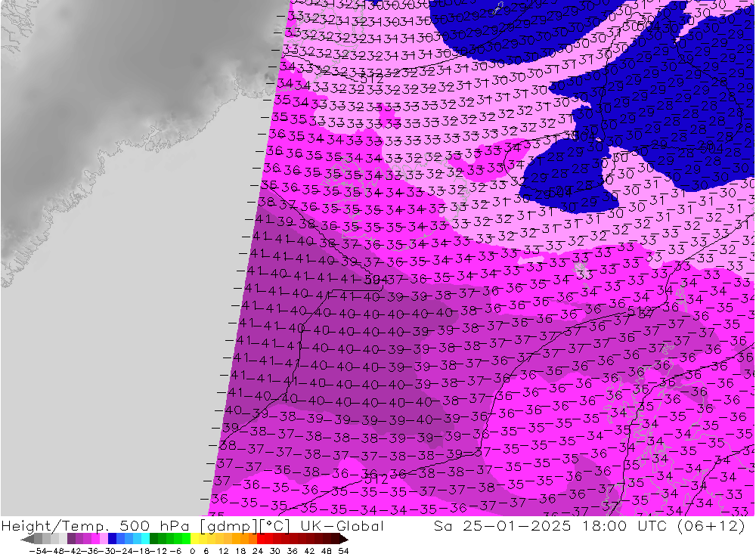The width and height of the screenshot is (756, 554).
Task: Click the '54' label at the legend's right end
Action: pos(343,551)
